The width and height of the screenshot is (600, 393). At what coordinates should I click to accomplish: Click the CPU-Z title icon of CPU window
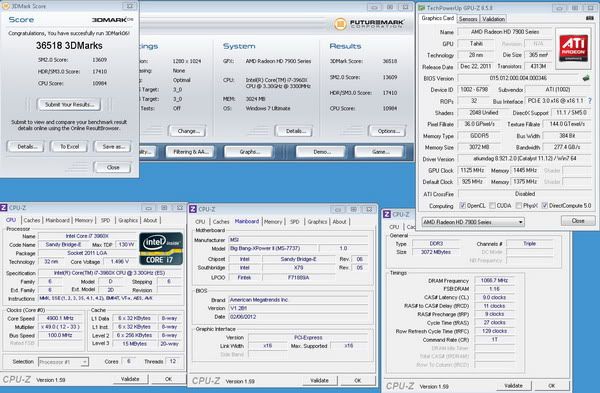(3, 208)
